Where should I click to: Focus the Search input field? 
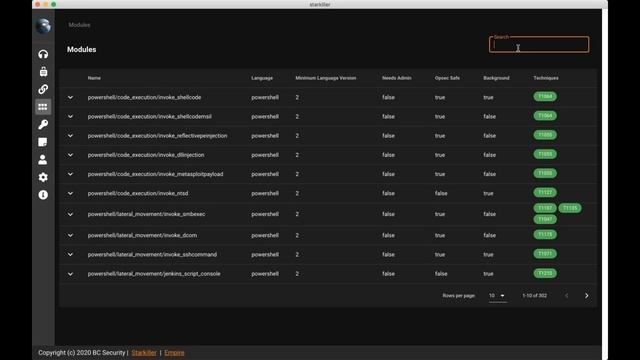pyautogui.click(x=539, y=44)
